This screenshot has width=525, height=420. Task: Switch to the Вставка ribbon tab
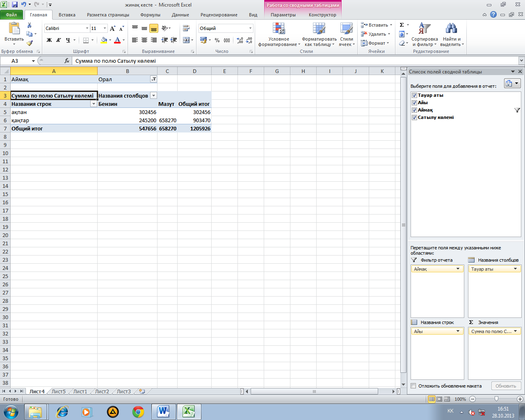point(67,15)
